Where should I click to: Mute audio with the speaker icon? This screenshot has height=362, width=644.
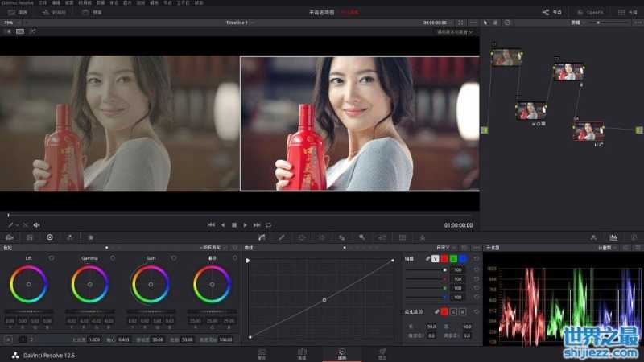(x=36, y=225)
